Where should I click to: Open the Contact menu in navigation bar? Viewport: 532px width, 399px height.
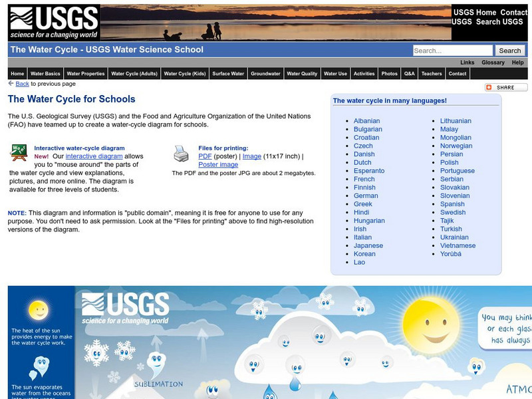pos(458,74)
